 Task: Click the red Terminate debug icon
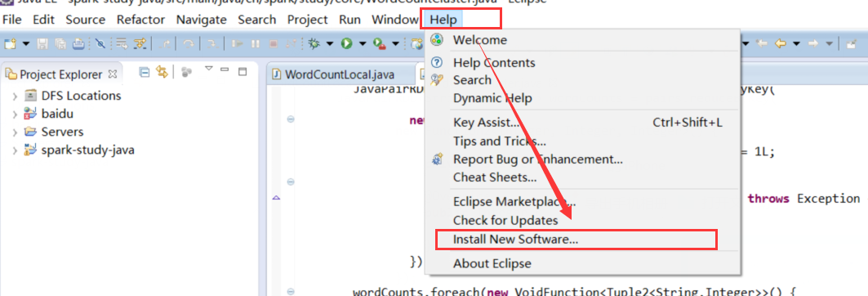274,44
